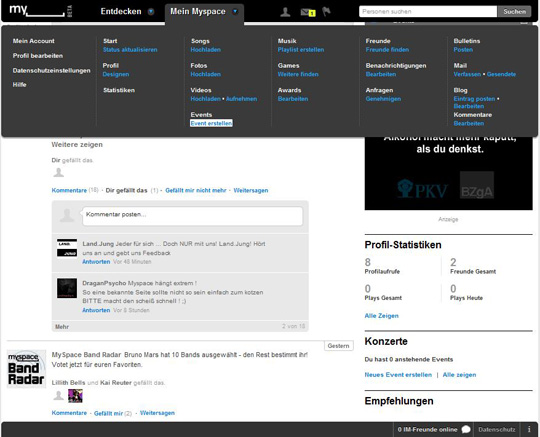Select Hilfe in the menu
Viewport: 540px width, 437px height.
(20, 85)
